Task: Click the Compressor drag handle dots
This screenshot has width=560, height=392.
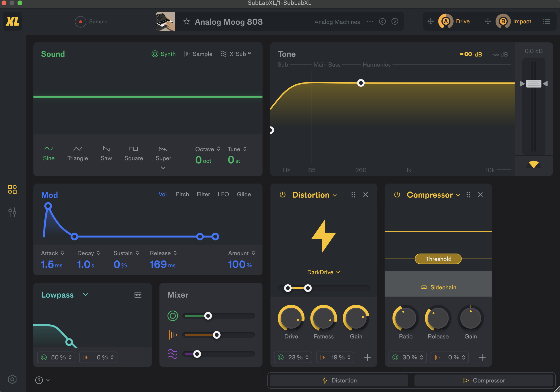Action: (x=468, y=195)
